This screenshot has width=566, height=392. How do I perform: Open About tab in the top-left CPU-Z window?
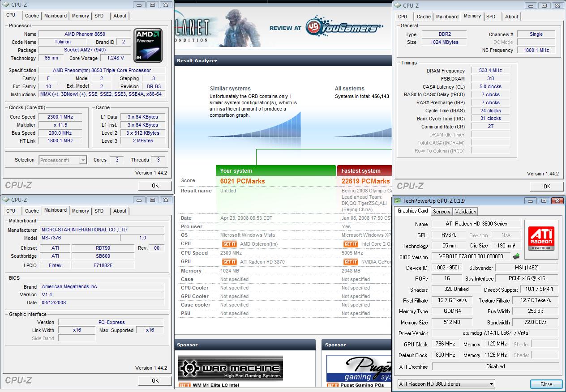120,16
